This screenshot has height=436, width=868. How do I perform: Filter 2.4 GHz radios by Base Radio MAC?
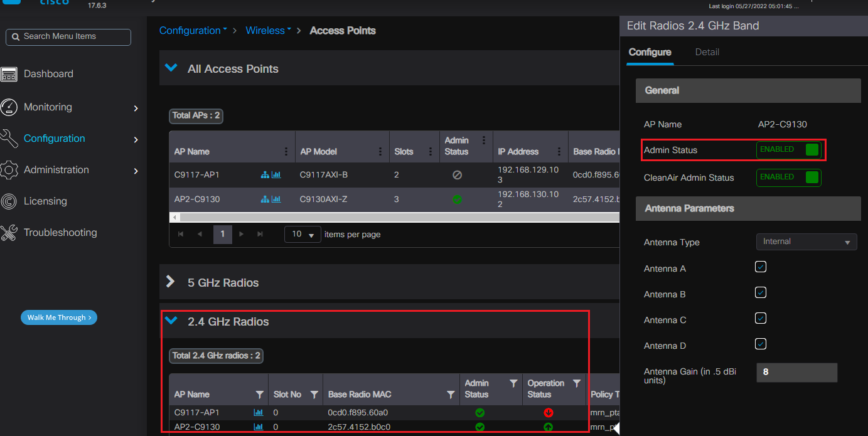coord(450,395)
